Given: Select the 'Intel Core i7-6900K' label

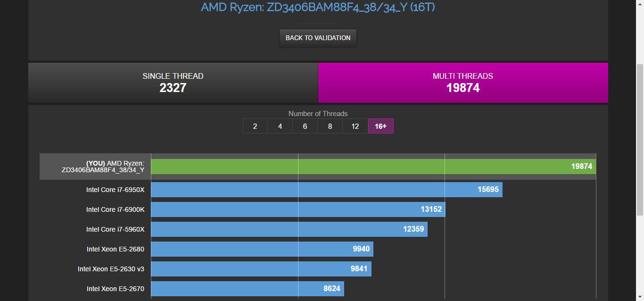Looking at the screenshot, I should (x=116, y=209).
